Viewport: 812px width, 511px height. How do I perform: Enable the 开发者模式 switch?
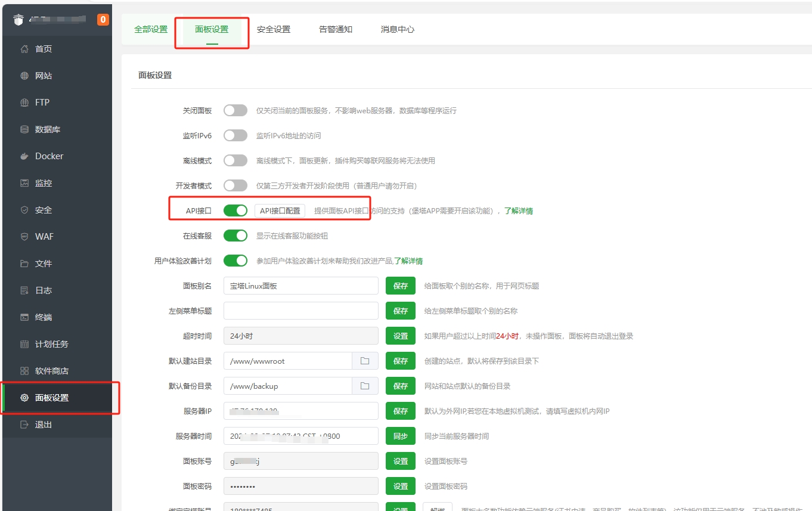(x=235, y=185)
